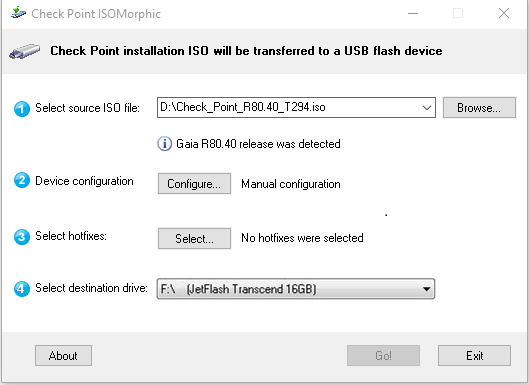Close the Check Point ISOMorphic window
Image resolution: width=529 pixels, height=385 pixels.
click(504, 13)
